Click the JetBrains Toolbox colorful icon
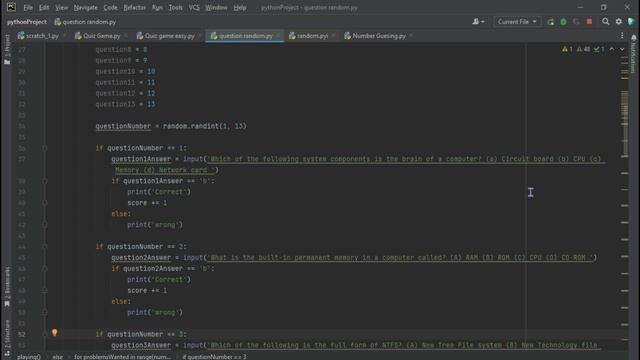640x360 pixels. [x=632, y=22]
